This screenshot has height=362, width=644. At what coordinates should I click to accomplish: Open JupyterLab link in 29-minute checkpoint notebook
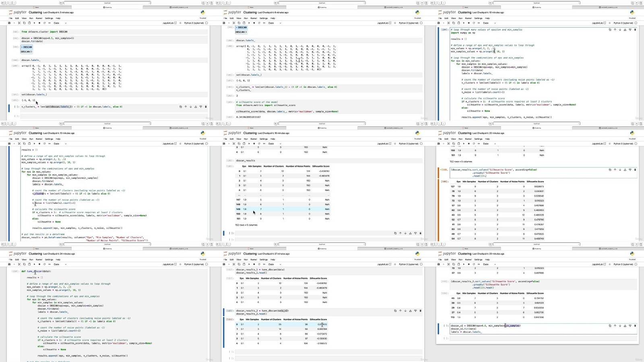(x=599, y=264)
